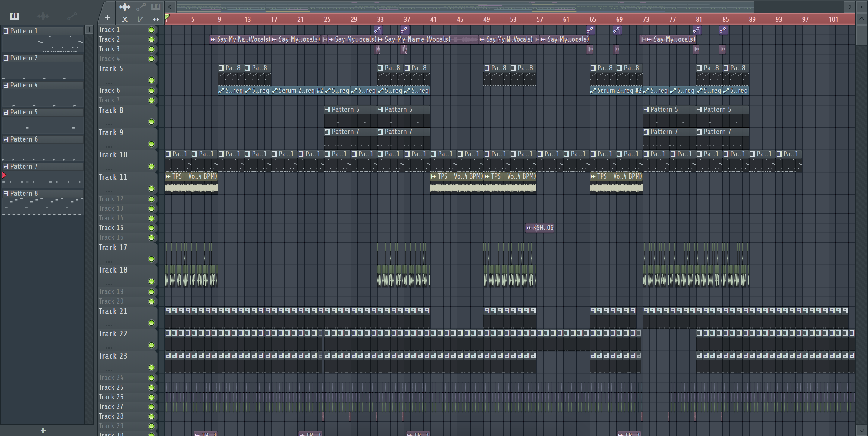Viewport: 868px width, 436px height.
Task: Click the curve icon in the playlist toolbar
Action: (x=141, y=19)
